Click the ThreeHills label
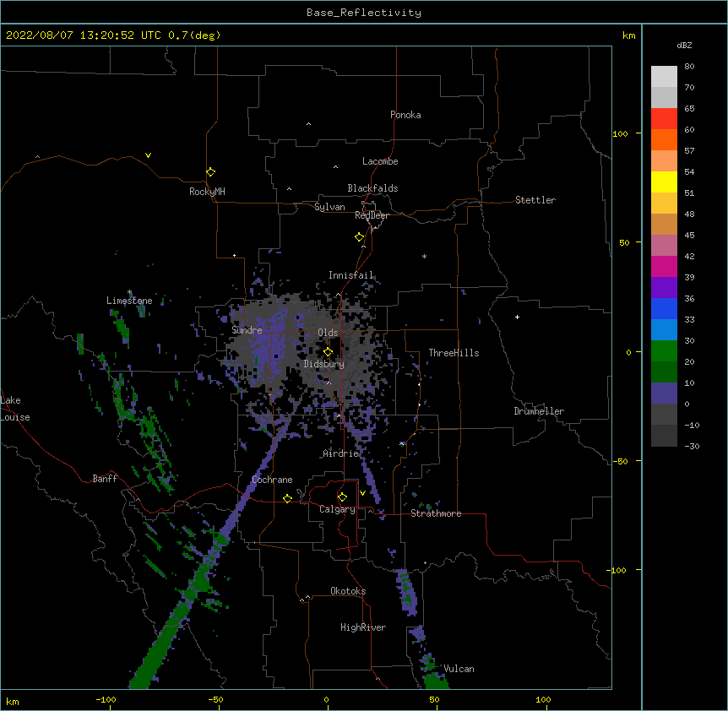Viewport: 728px width, 711px height. click(454, 353)
